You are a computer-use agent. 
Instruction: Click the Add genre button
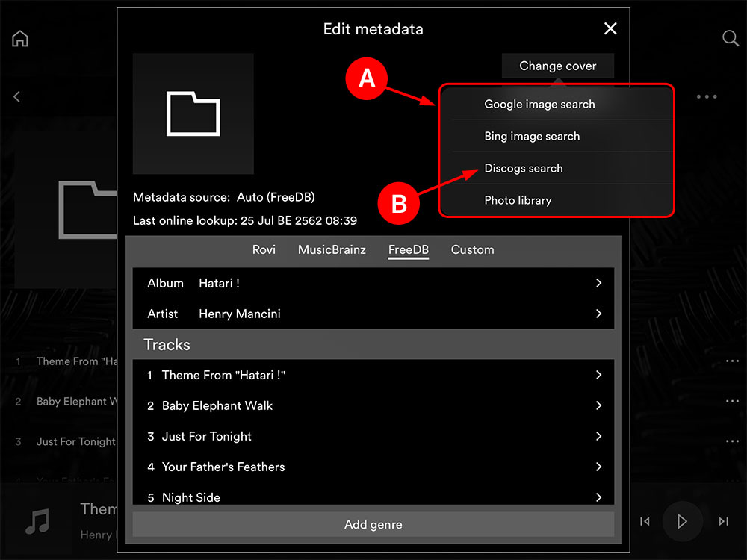(373, 524)
